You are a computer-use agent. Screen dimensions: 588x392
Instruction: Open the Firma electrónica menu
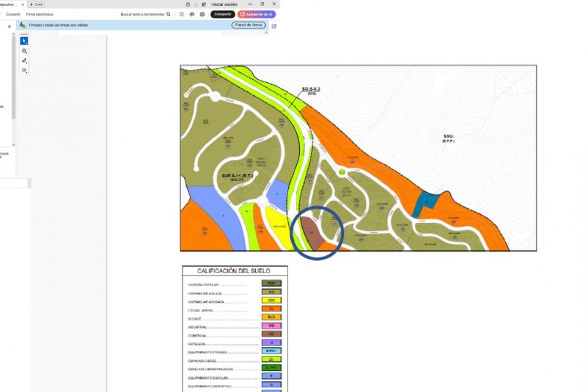point(39,14)
